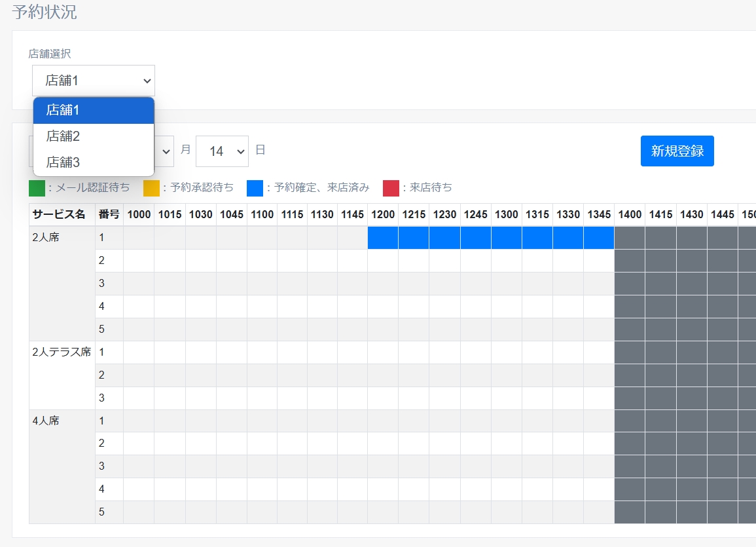Click the yellow 予約承認待ち legend swatch
This screenshot has height=547, width=756.
151,188
